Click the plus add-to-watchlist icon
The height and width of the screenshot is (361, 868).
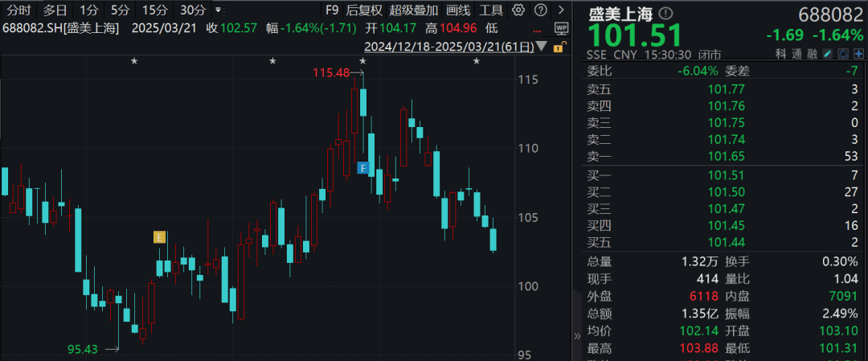point(858,54)
